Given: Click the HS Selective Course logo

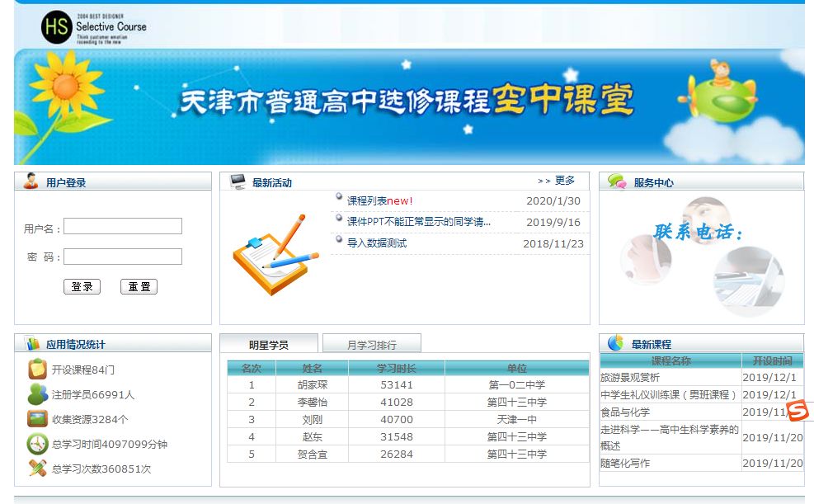Looking at the screenshot, I should point(94,27).
